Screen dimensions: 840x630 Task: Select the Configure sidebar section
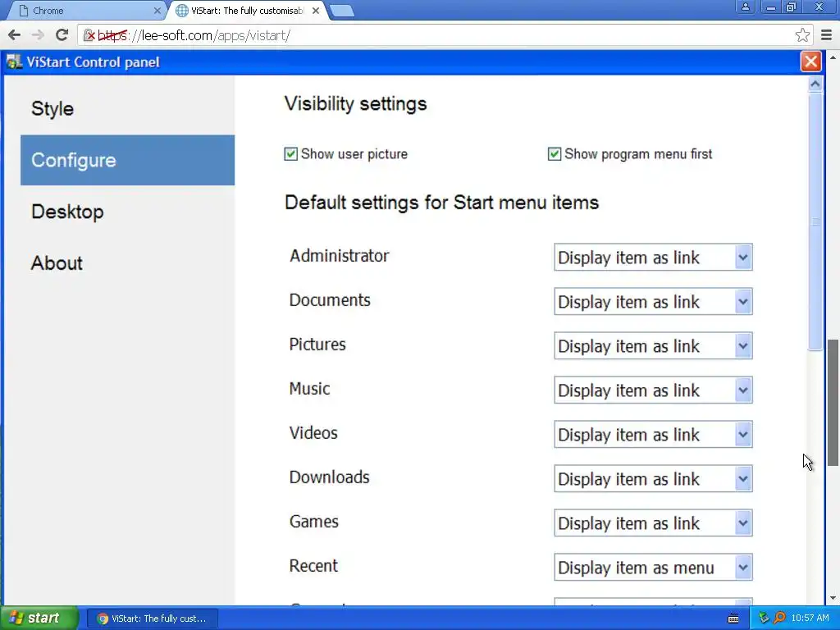click(x=127, y=160)
